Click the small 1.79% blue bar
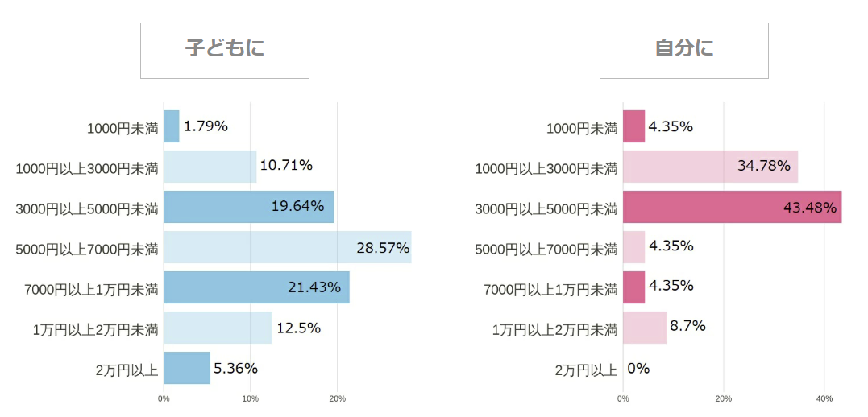 coord(171,126)
